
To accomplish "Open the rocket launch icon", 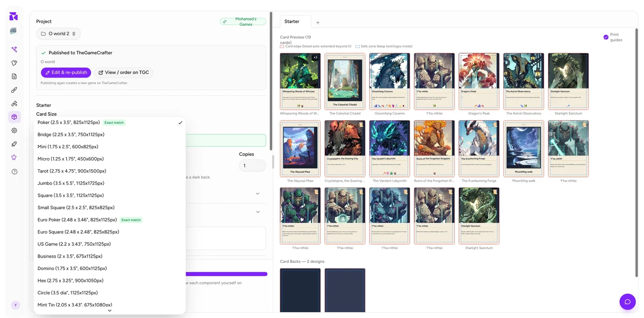I will pyautogui.click(x=14, y=144).
